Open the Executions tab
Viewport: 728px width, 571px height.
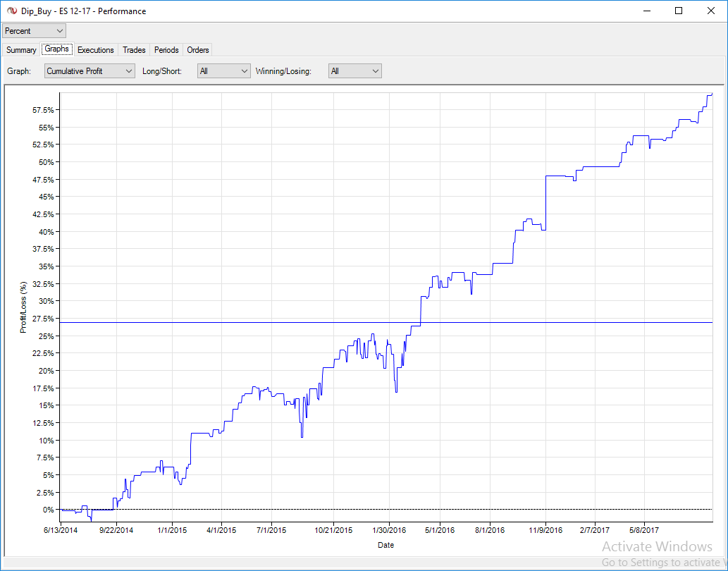click(95, 49)
